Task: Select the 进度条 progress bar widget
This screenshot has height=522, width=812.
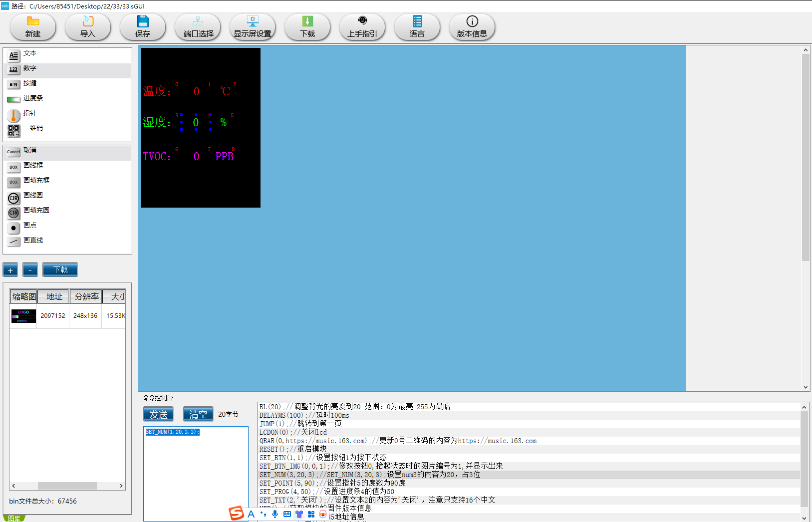Action: click(x=68, y=100)
